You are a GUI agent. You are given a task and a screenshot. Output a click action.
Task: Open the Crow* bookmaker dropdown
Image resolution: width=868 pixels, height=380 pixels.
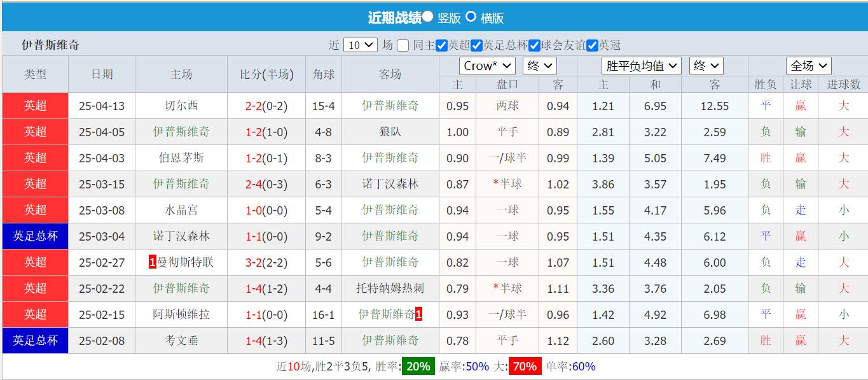487,65
